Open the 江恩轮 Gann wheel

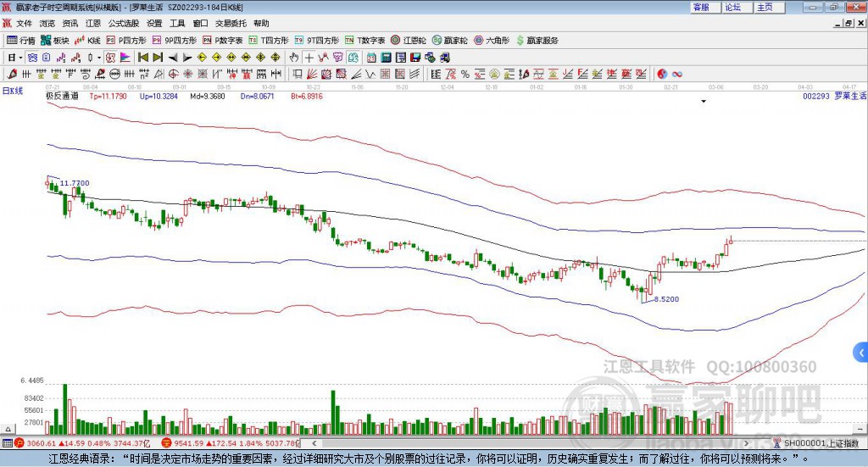click(x=409, y=41)
